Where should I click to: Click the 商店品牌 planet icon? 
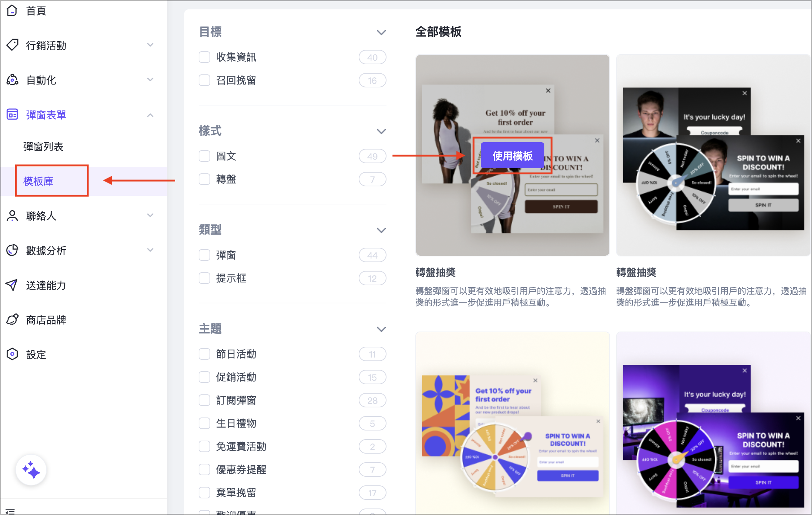tap(12, 320)
